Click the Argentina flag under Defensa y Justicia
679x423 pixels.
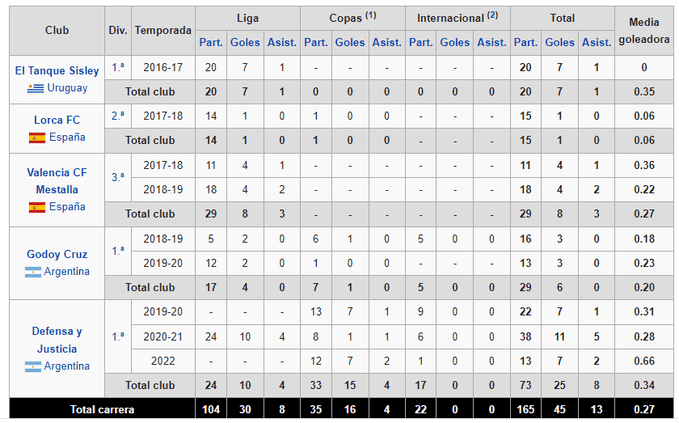(x=33, y=366)
